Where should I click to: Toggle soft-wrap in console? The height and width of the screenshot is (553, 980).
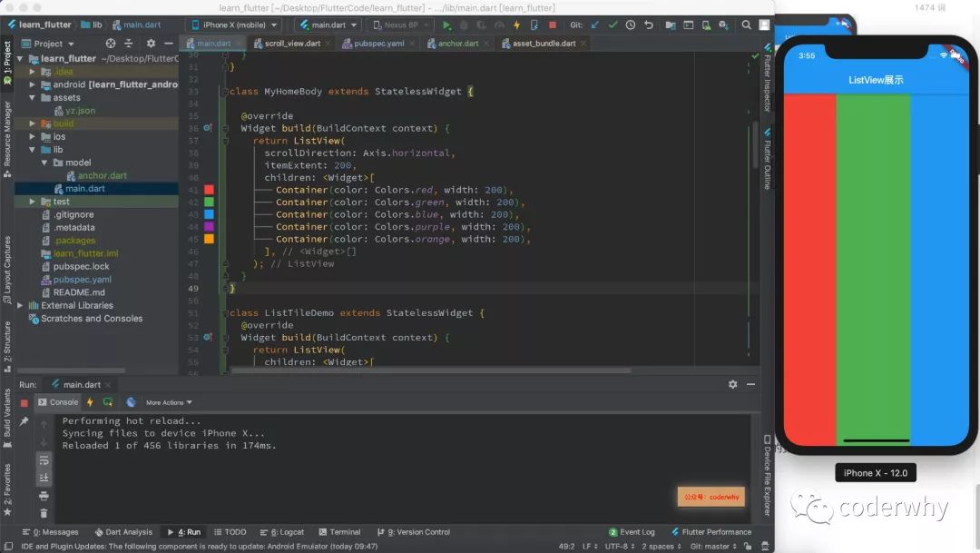(x=44, y=460)
